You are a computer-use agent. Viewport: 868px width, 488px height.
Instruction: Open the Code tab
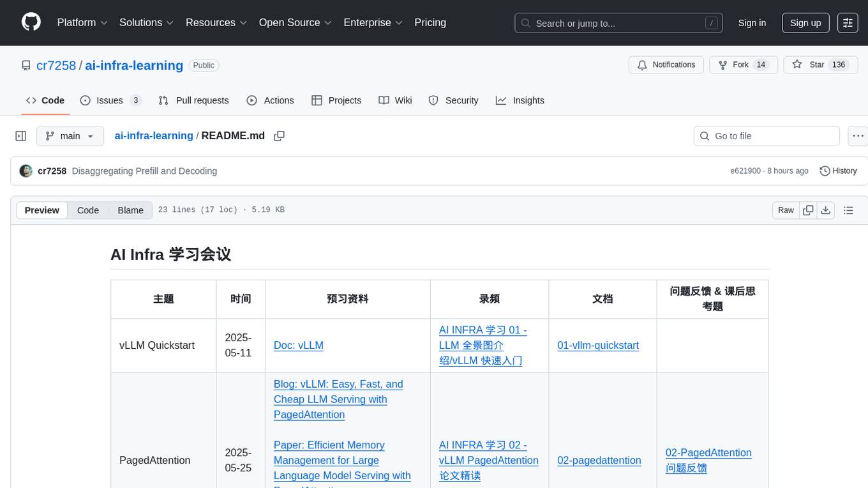pos(45,100)
